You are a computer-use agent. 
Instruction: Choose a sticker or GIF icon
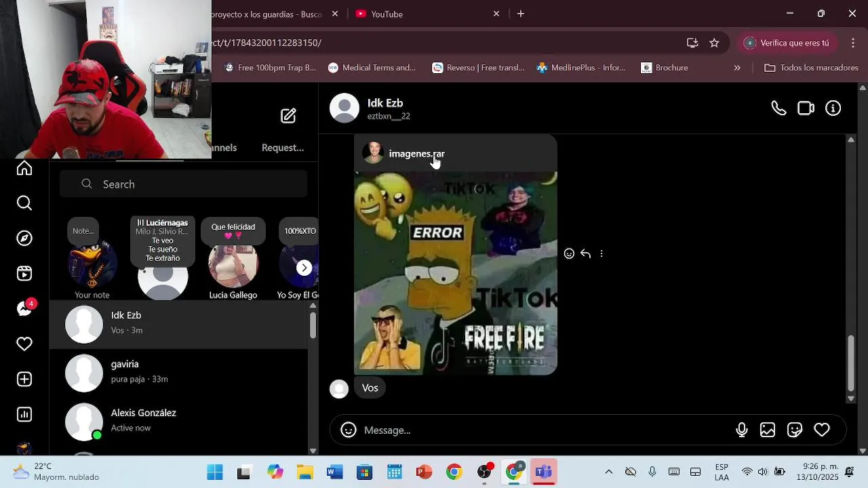click(x=795, y=430)
